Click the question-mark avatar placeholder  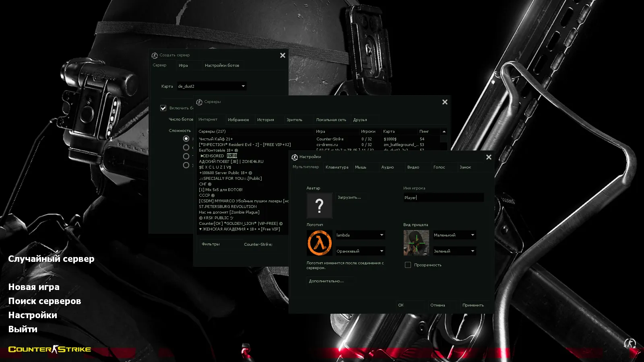click(x=319, y=205)
